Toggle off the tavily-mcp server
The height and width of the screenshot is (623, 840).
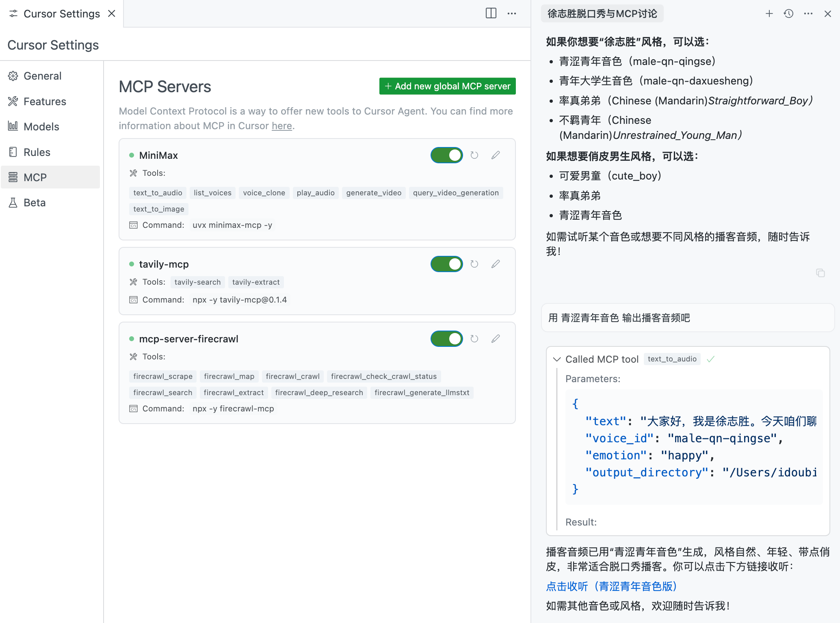tap(446, 264)
